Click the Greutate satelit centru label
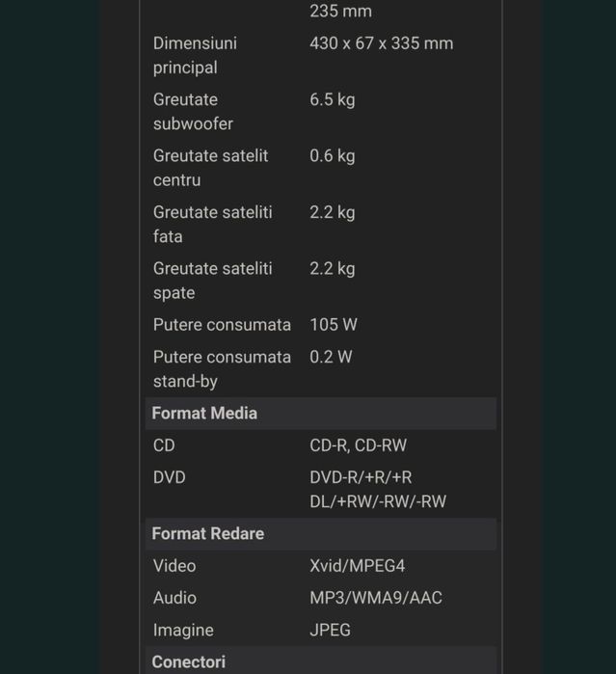Image resolution: width=616 pixels, height=674 pixels. [210, 167]
